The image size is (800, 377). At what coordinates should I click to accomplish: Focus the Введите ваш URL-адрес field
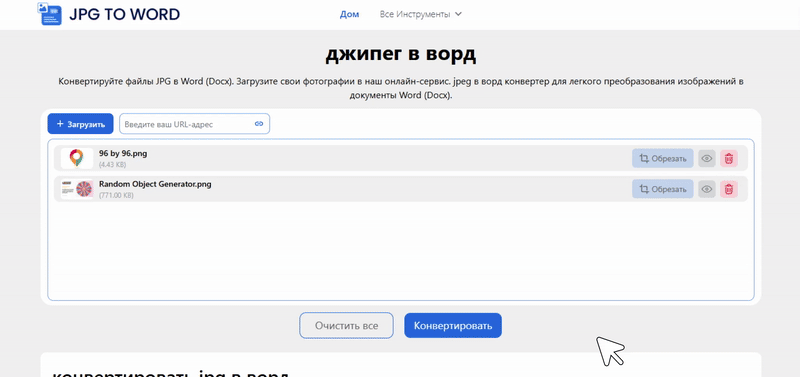pos(194,124)
